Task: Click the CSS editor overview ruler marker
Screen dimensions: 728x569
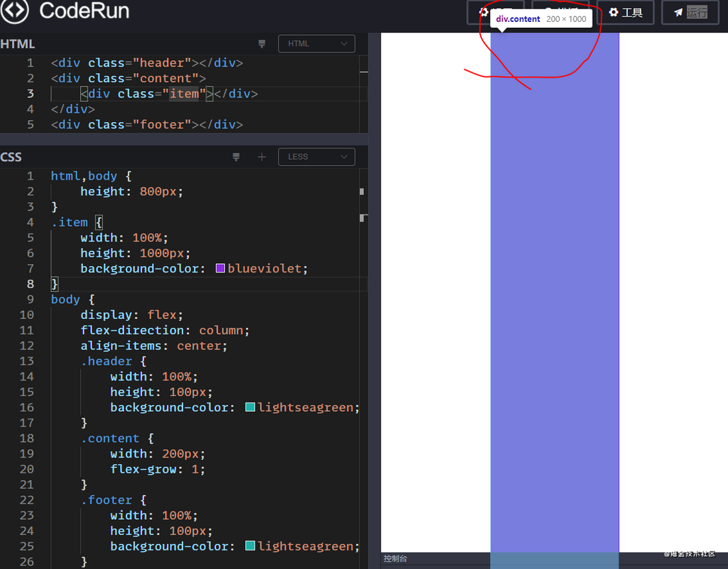Action: tap(361, 192)
